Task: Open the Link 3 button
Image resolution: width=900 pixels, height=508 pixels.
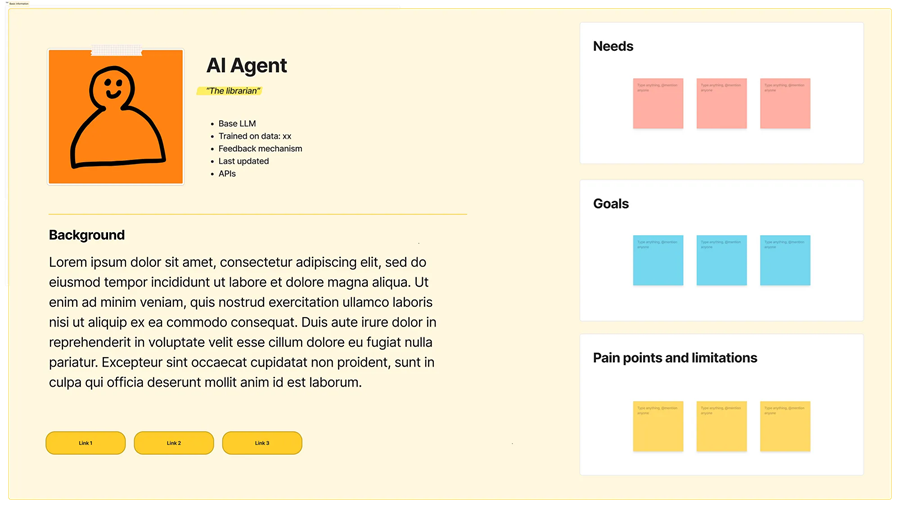Action: pyautogui.click(x=262, y=443)
